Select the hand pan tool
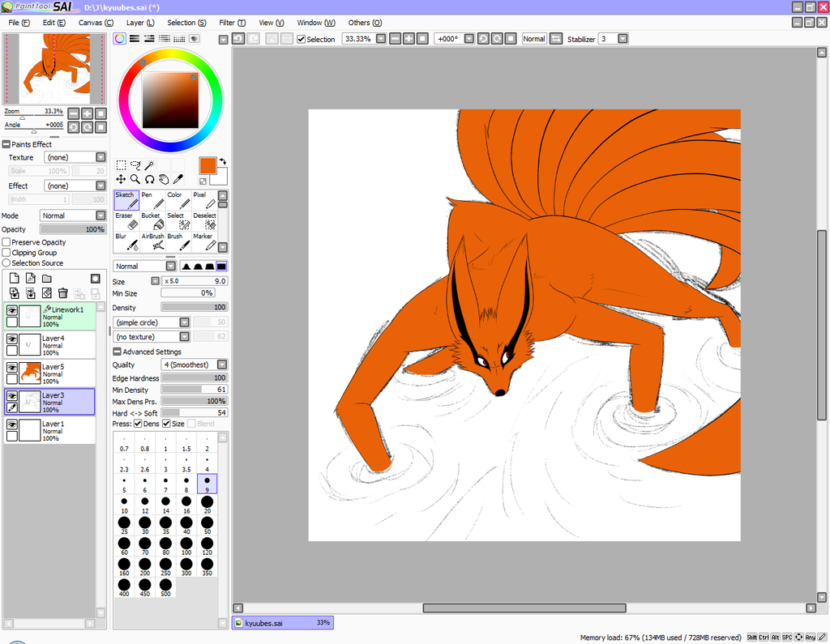This screenshot has height=644, width=830. click(x=164, y=179)
